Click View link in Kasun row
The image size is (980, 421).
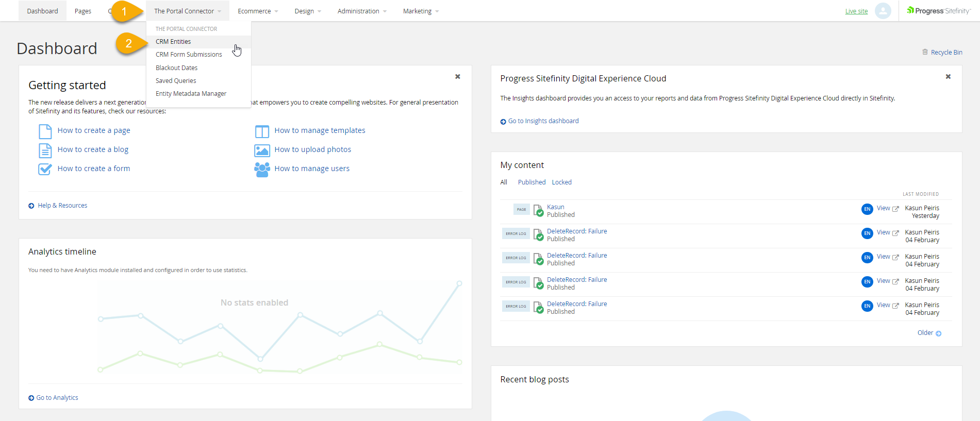pos(884,208)
